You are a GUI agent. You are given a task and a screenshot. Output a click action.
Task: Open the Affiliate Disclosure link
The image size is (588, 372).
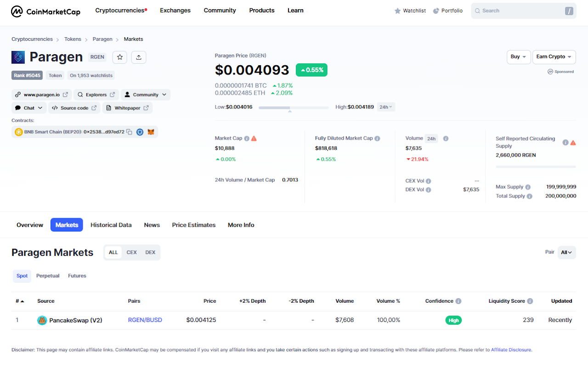point(511,350)
